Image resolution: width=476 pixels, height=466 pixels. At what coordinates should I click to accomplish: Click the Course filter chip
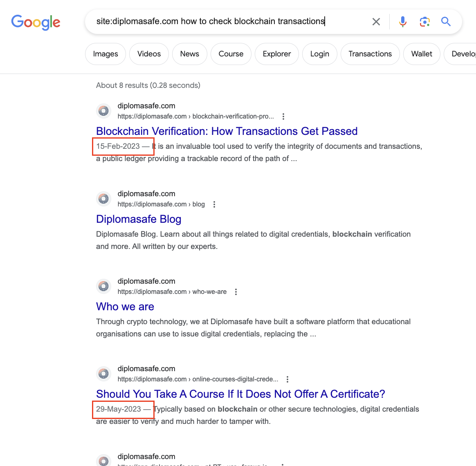231,54
